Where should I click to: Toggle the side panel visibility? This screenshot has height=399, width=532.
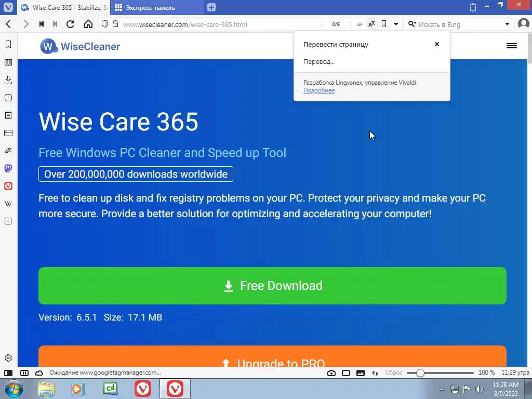pyautogui.click(x=8, y=373)
